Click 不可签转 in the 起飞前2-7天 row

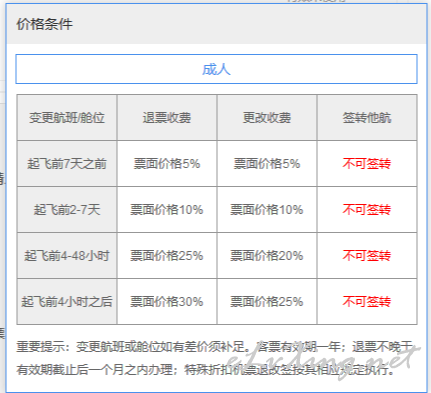[x=367, y=210]
